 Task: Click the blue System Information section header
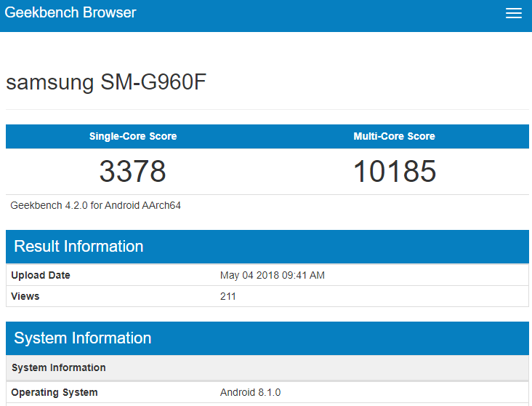(x=267, y=338)
